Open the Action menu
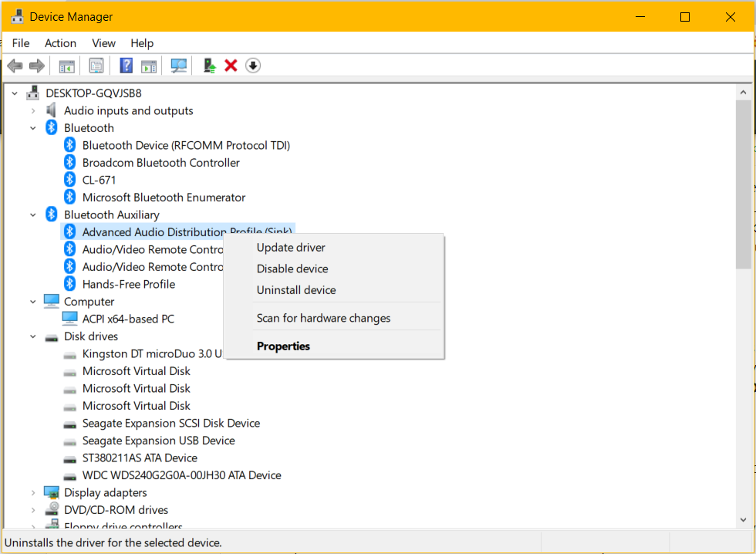Viewport: 756px width, 554px height. tap(60, 43)
